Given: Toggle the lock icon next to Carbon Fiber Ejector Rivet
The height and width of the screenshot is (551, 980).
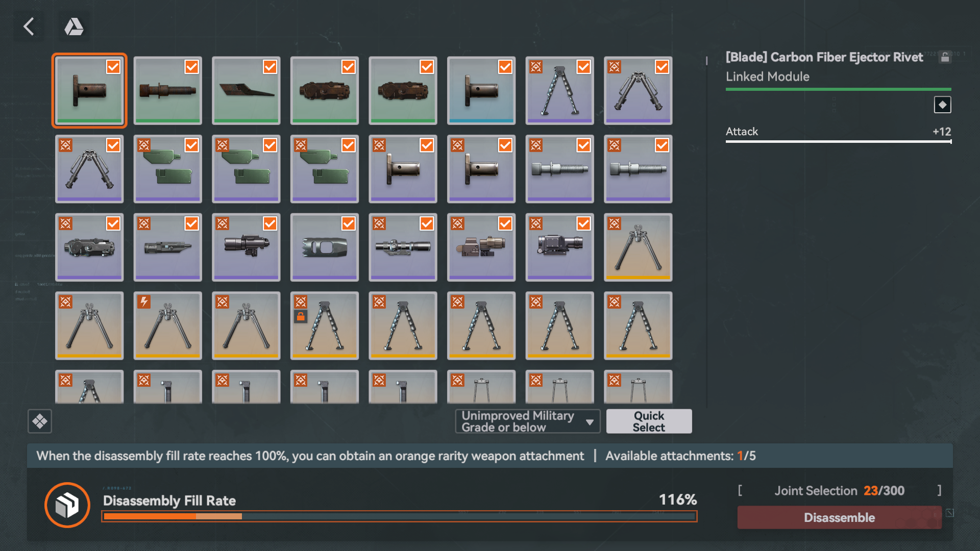Looking at the screenshot, I should tap(945, 57).
